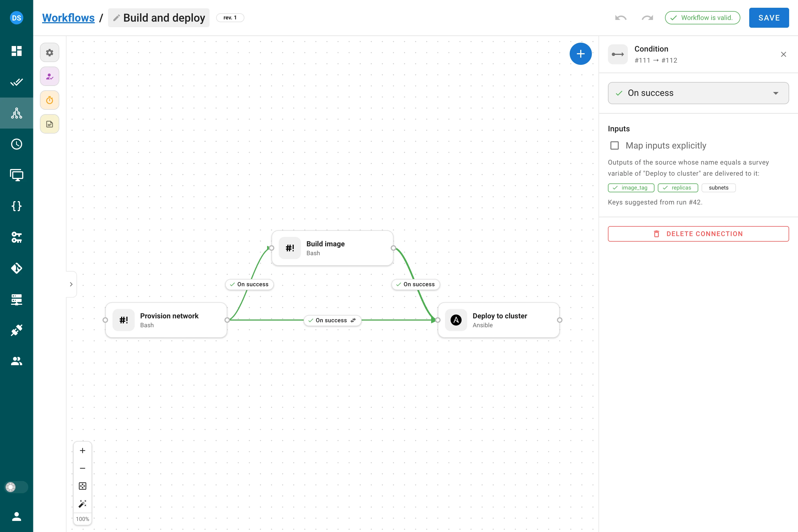Open the On success condition dropdown
This screenshot has height=532, width=798.
(698, 93)
